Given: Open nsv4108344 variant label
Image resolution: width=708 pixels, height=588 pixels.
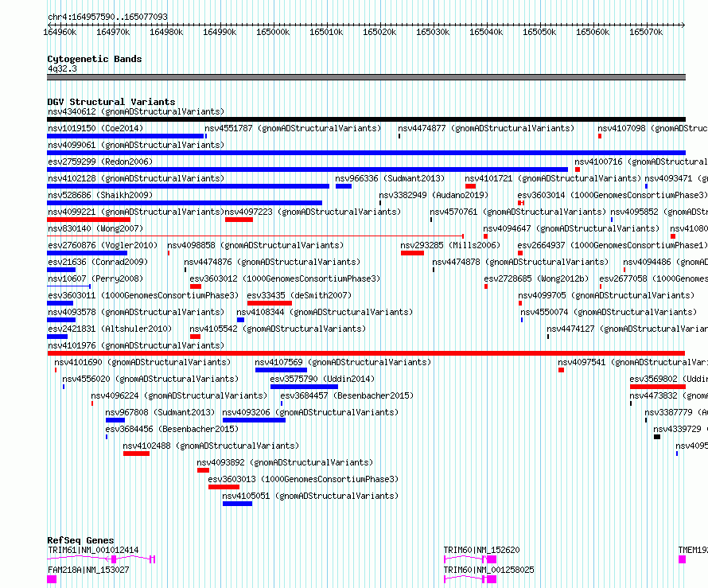Looking at the screenshot, I should tap(325, 312).
